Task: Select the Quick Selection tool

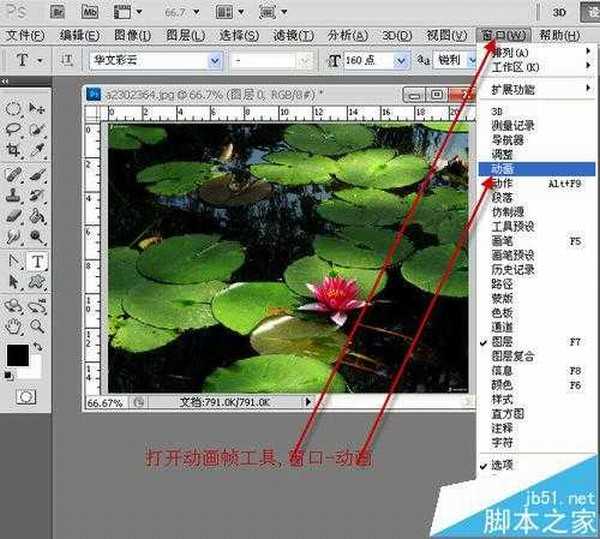Action: 37,129
